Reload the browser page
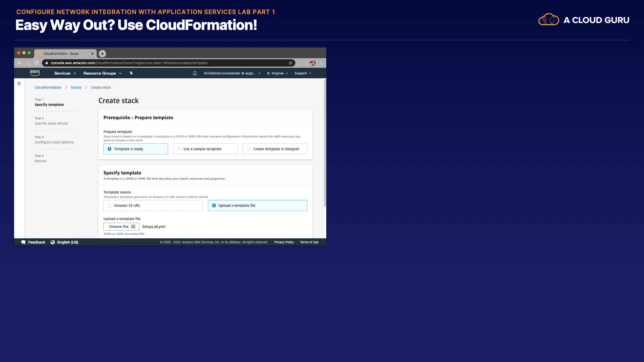This screenshot has height=362, width=644. point(36,63)
